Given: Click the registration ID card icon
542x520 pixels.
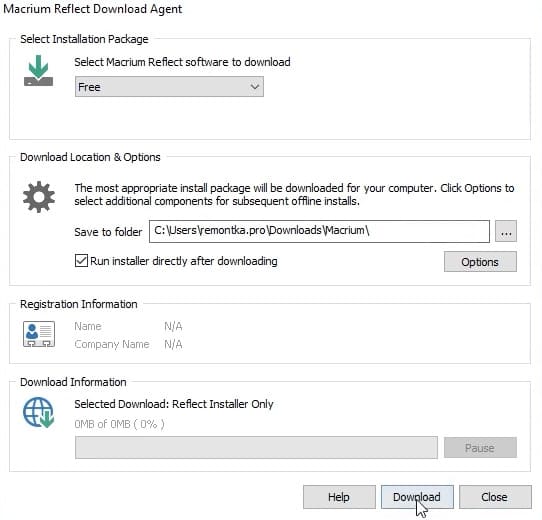Looking at the screenshot, I should pyautogui.click(x=39, y=334).
